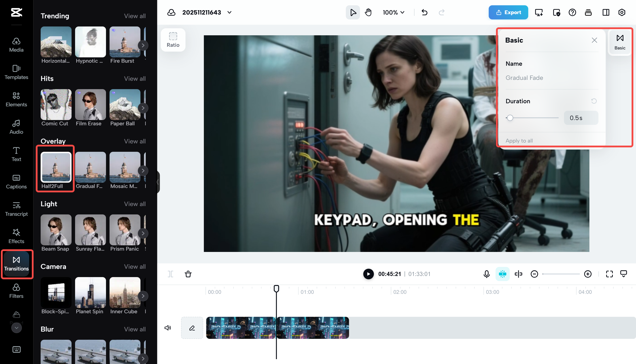Switch to the Hand tool for panning
This screenshot has width=636, height=364.
[368, 12]
